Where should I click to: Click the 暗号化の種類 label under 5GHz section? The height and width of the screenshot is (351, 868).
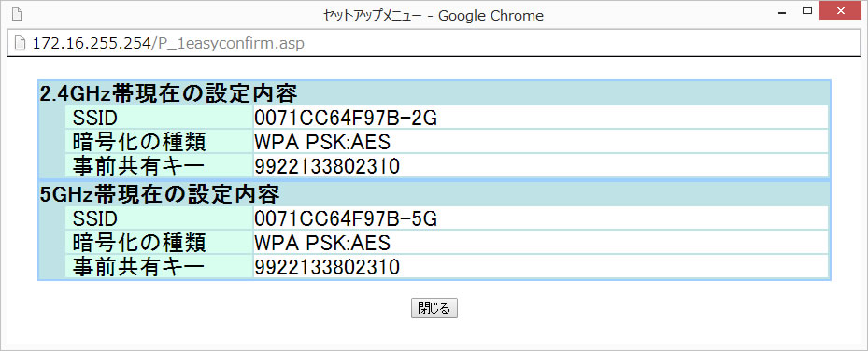point(139,244)
